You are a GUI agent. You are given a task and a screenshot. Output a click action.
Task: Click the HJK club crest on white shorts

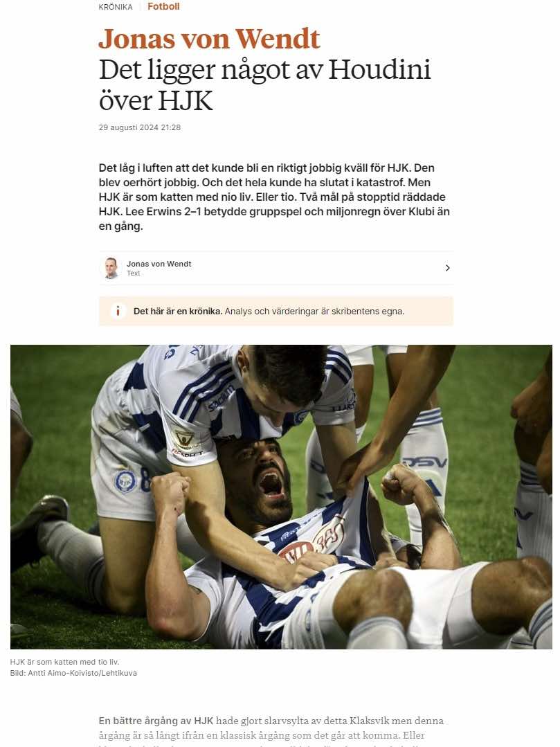coord(125,481)
